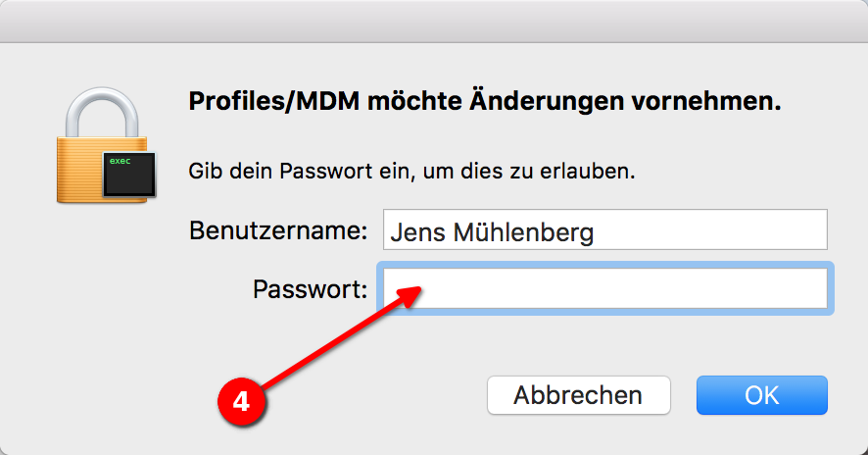Viewport: 868px width, 455px height.
Task: Click into the Benutzername text field
Action: click(686, 229)
